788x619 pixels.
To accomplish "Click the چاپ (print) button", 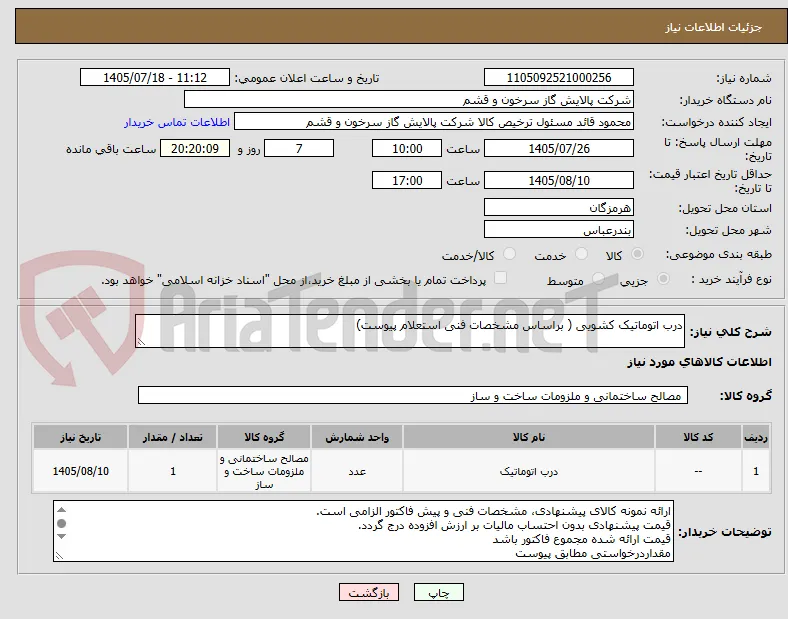I will click(x=438, y=592).
